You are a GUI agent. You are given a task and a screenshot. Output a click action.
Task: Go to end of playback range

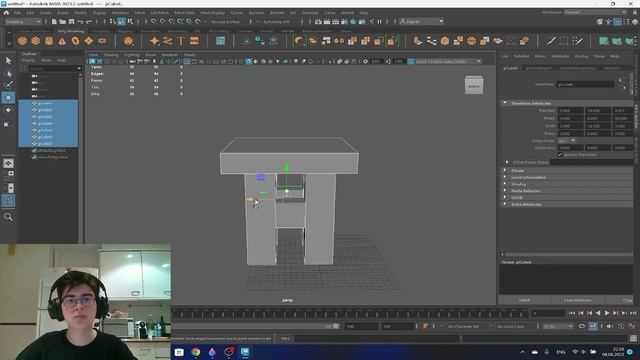(x=633, y=313)
